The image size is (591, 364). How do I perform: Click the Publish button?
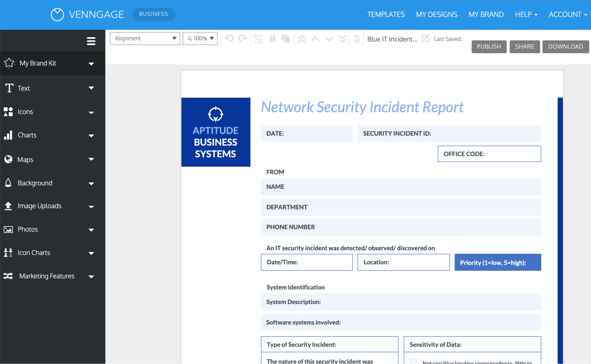tap(489, 47)
